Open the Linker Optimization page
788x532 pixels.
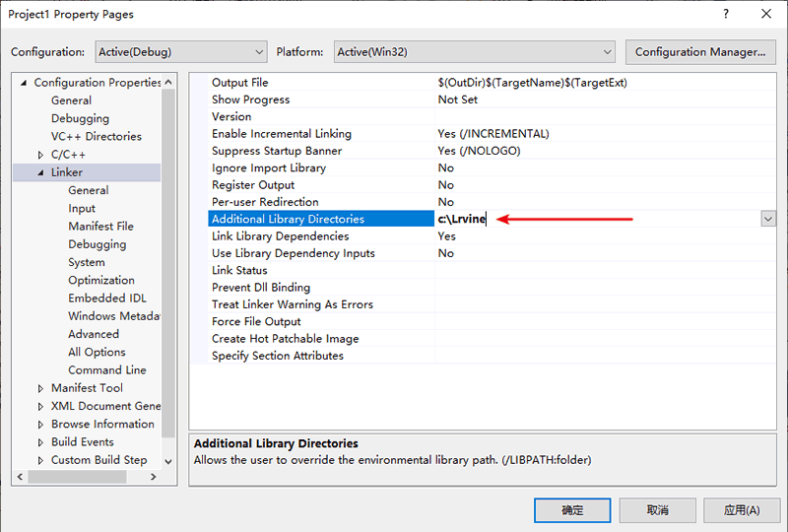tap(101, 280)
